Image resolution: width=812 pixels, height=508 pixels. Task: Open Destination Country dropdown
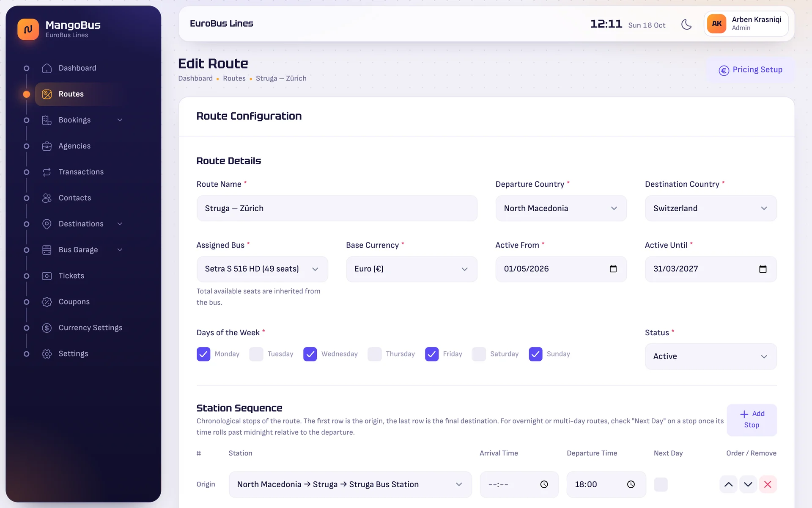(x=710, y=208)
